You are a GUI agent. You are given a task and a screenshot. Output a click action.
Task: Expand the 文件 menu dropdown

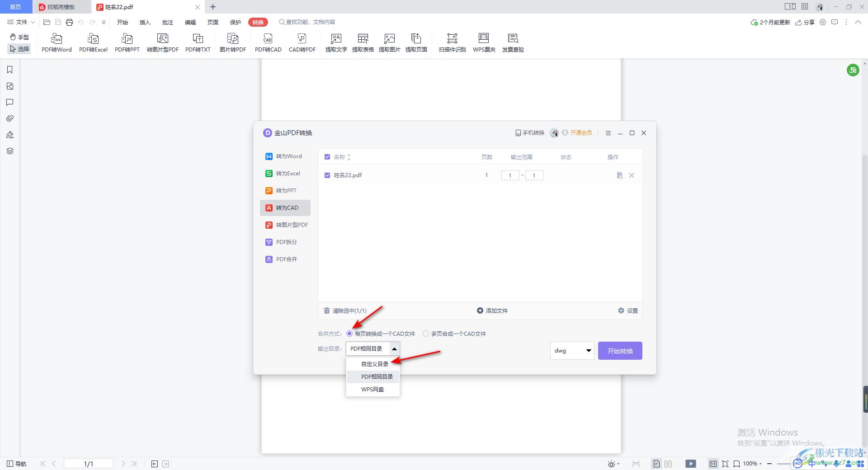pos(21,22)
